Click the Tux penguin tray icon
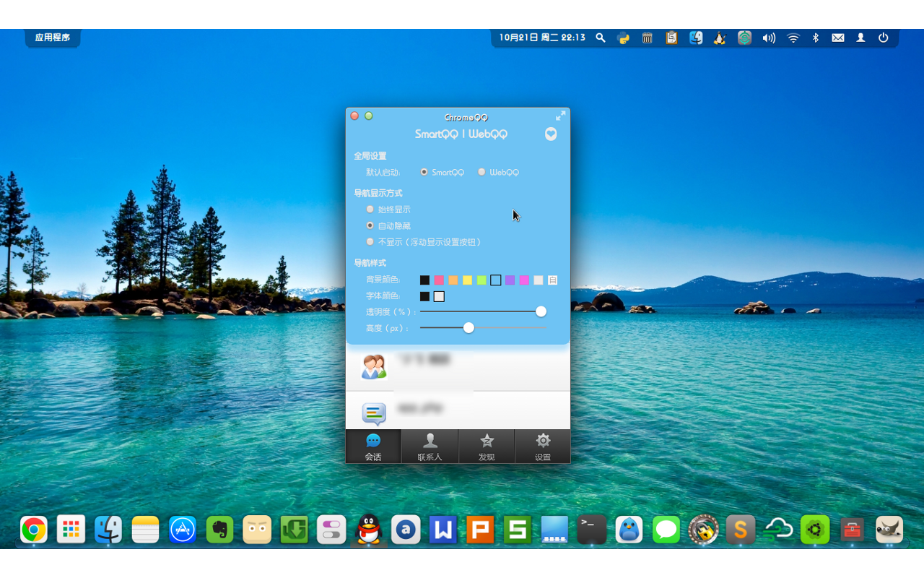 click(720, 38)
